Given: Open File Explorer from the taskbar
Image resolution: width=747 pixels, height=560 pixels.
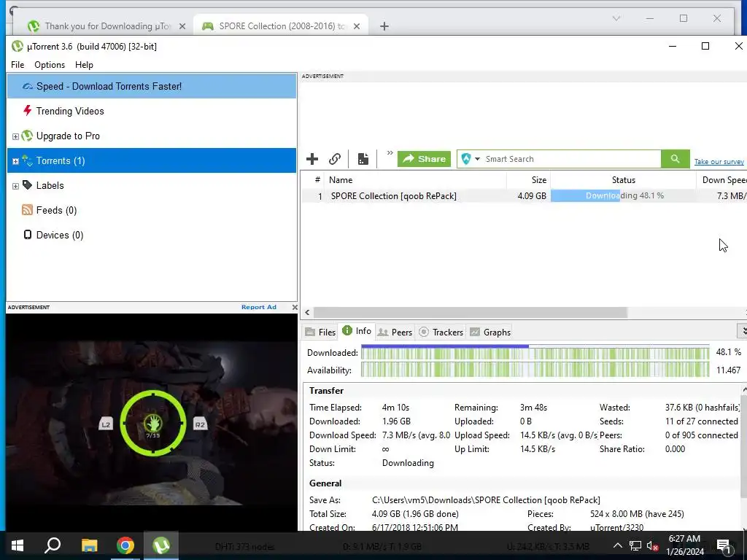Looking at the screenshot, I should pyautogui.click(x=89, y=545).
